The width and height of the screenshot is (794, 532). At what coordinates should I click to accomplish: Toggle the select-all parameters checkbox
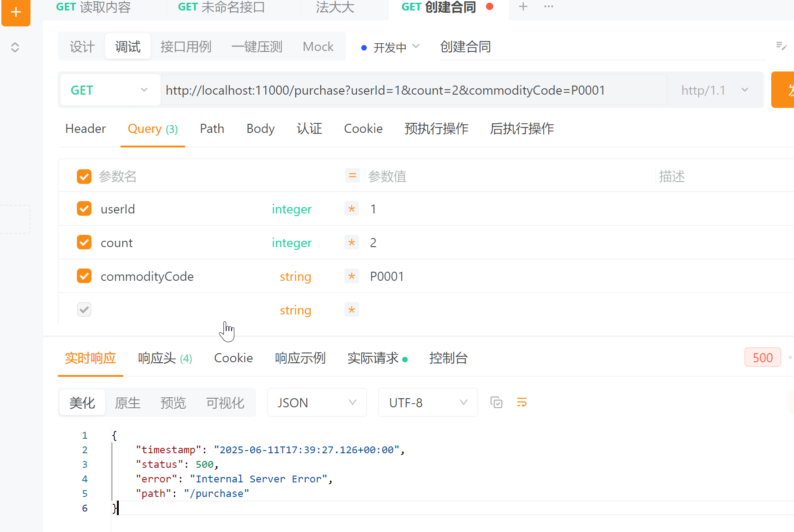click(84, 176)
